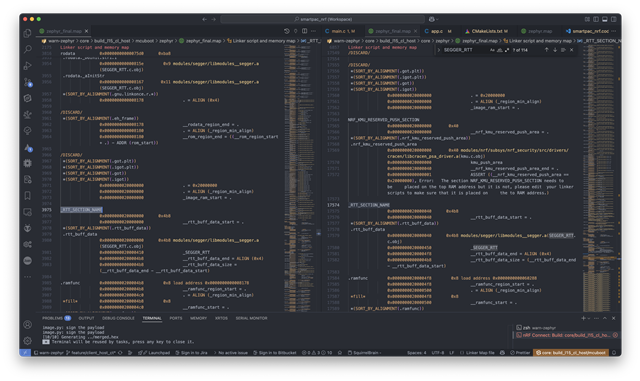This screenshot has width=640, height=381.
Task: Toggle match whole word in find
Action: point(500,50)
